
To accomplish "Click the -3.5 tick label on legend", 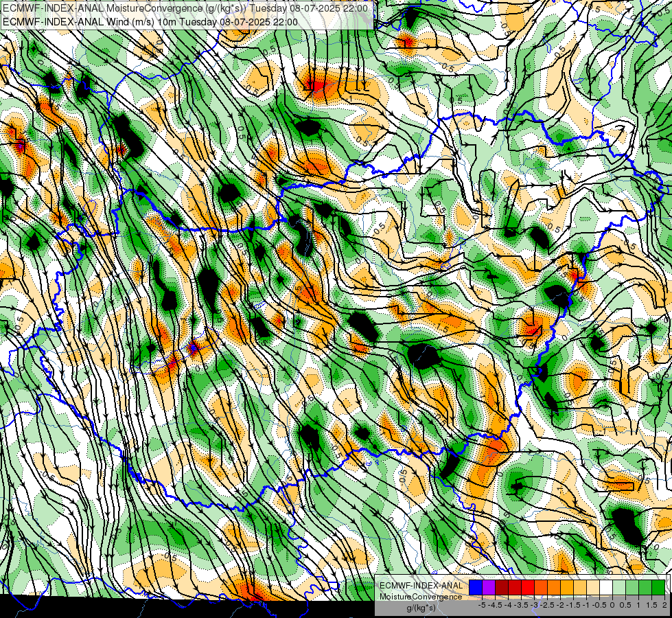I will point(522,605).
